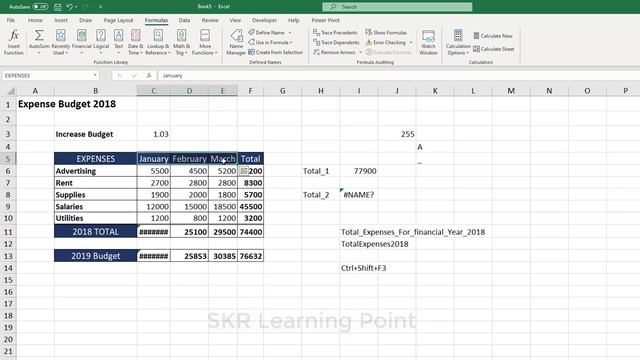Click the February header cell
The height and width of the screenshot is (360, 640).
point(189,159)
